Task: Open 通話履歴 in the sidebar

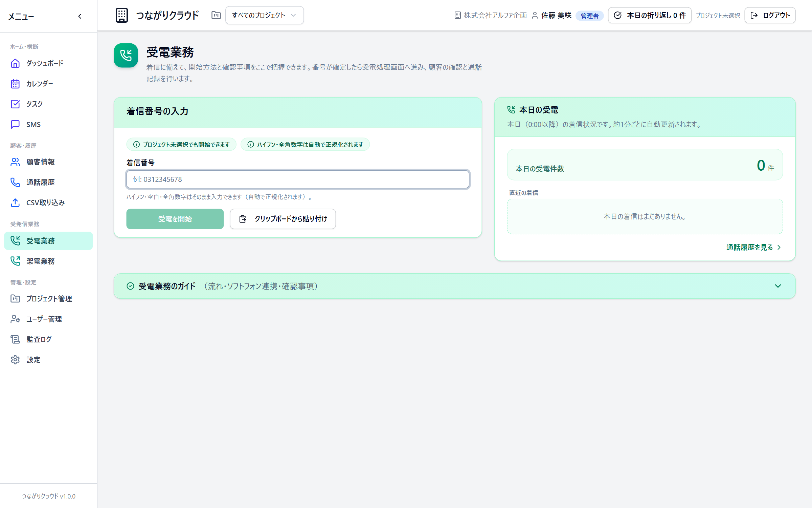Action: pyautogui.click(x=48, y=182)
